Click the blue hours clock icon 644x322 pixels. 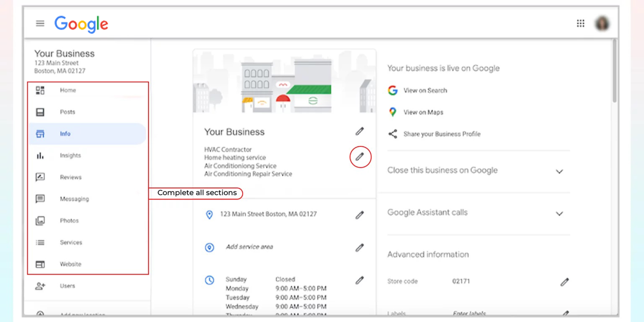point(209,280)
